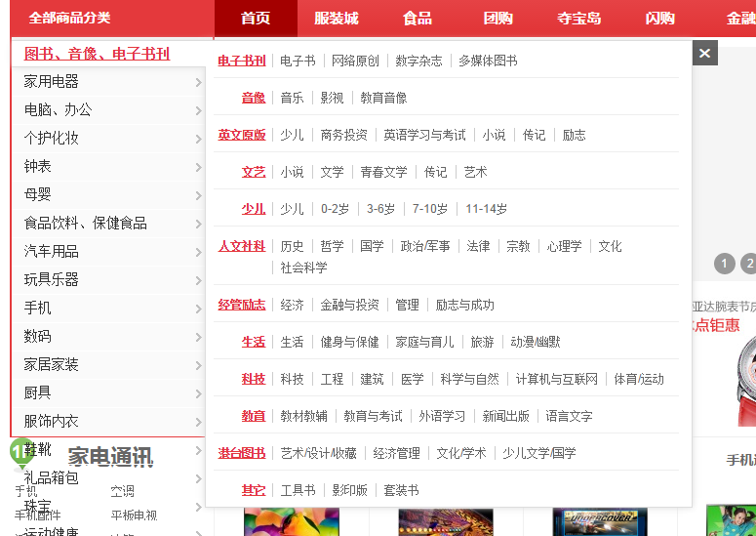756x536 pixels.
Task: Expand the 家用电器 category arrow
Action: (199, 82)
